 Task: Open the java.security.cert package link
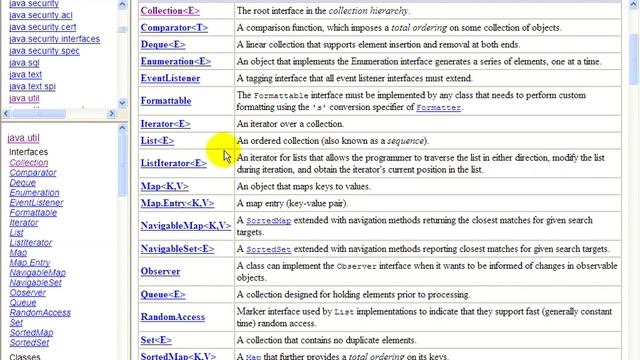coord(42,27)
